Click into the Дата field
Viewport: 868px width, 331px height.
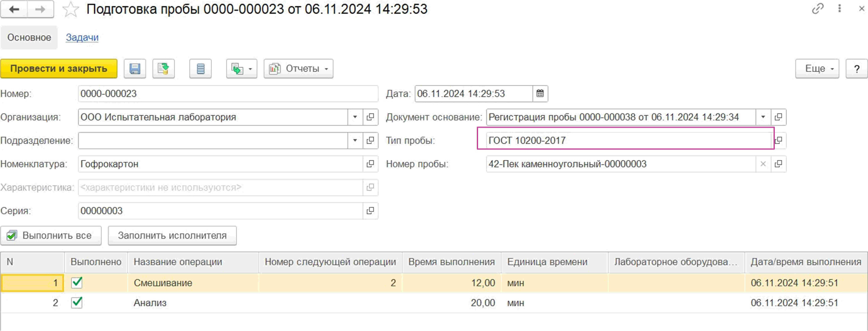[473, 94]
